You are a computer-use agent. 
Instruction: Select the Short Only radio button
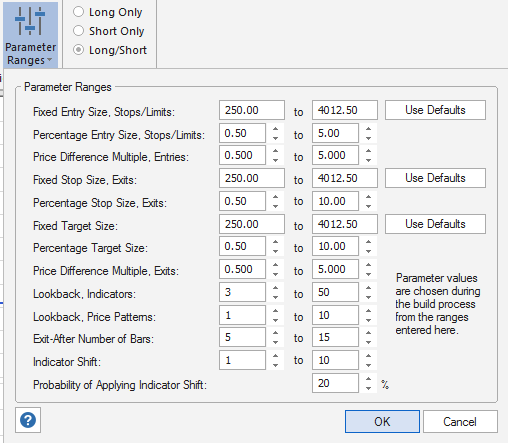point(78,31)
